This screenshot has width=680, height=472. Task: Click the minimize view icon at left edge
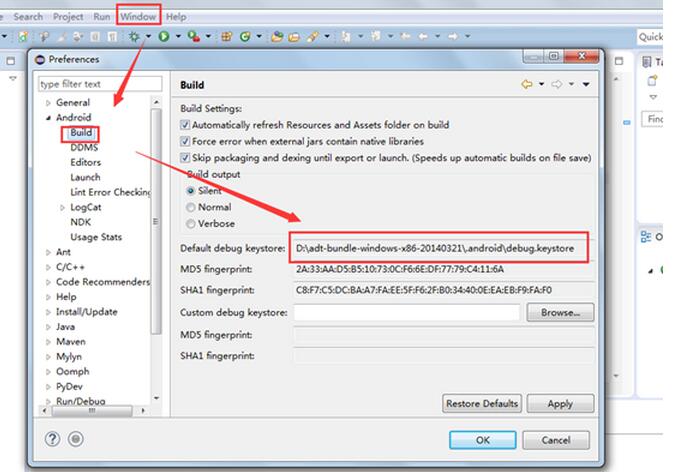(x=11, y=61)
